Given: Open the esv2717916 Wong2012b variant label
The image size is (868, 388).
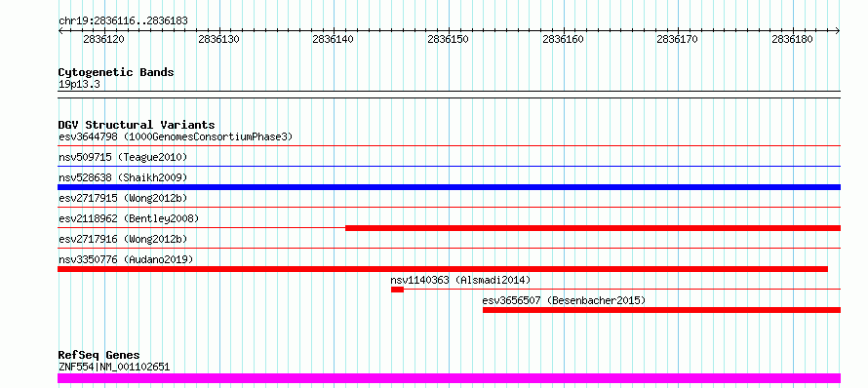Looking at the screenshot, I should click(123, 239).
